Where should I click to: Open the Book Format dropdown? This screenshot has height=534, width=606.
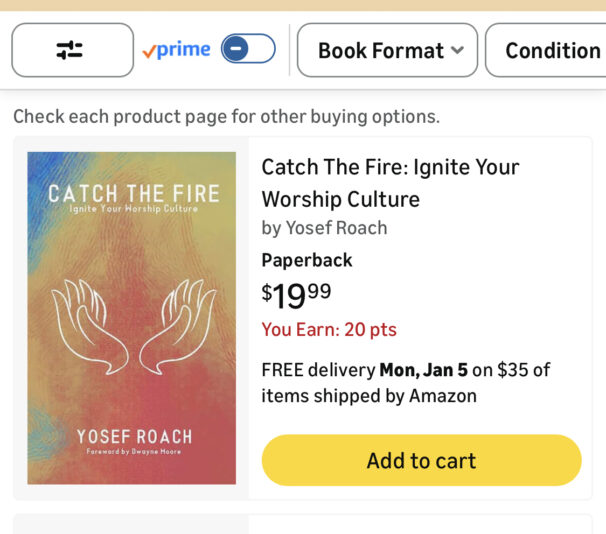(380, 50)
